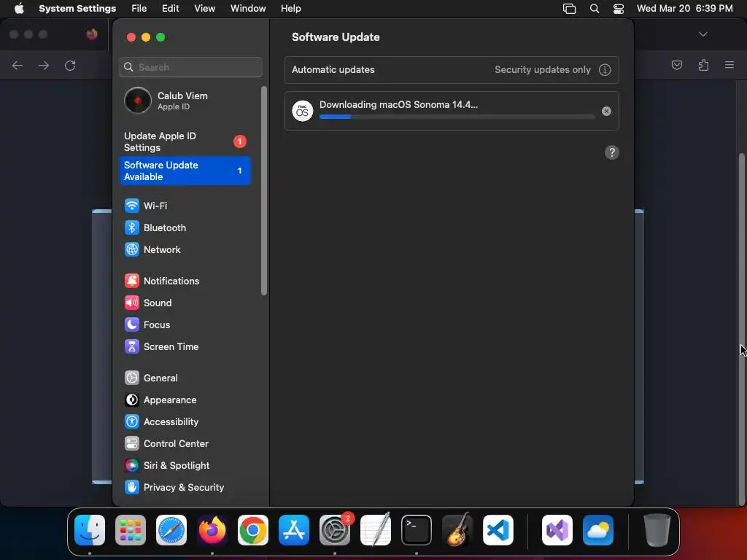Open the Weather app from Dock
This screenshot has width=747, height=560.
coord(598,530)
